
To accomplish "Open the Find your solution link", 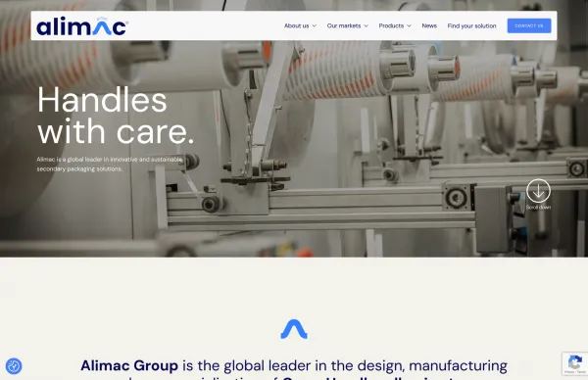I will pyautogui.click(x=471, y=25).
